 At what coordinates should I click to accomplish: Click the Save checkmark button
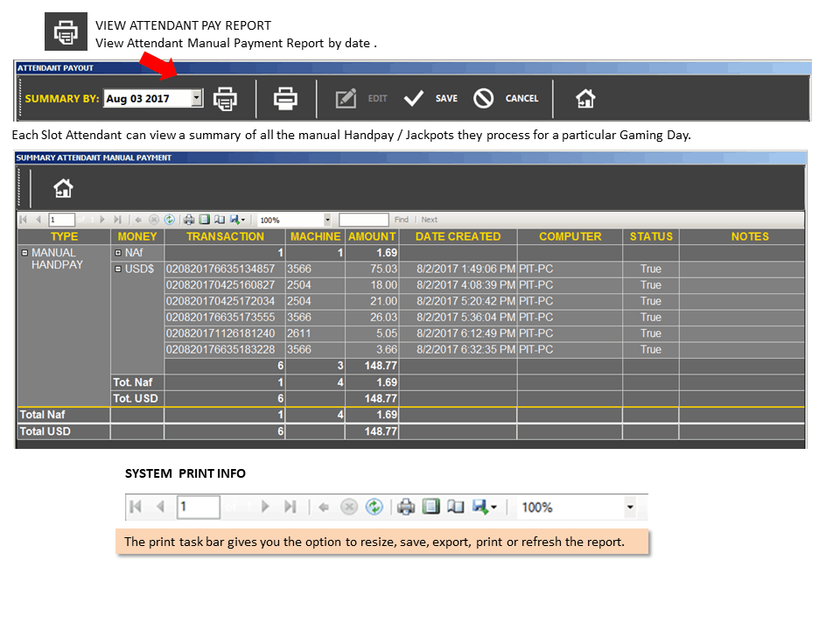(430, 99)
